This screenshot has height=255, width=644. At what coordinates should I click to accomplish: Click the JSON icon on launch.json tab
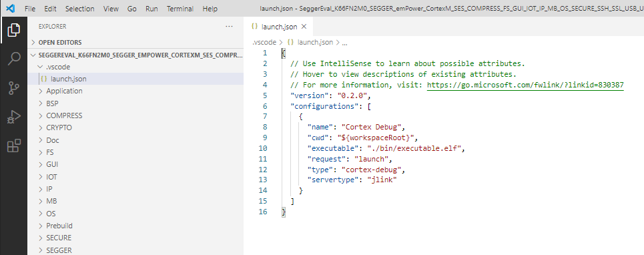tap(255, 27)
